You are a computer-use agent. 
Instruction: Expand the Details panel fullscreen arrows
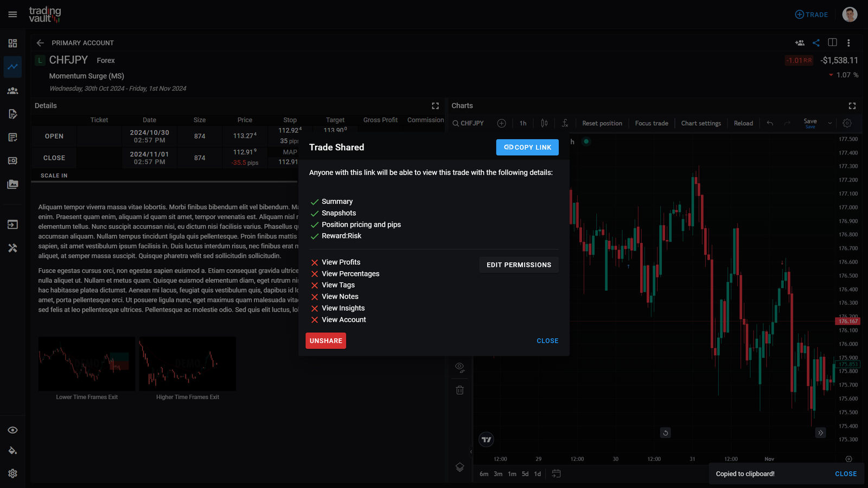436,105
